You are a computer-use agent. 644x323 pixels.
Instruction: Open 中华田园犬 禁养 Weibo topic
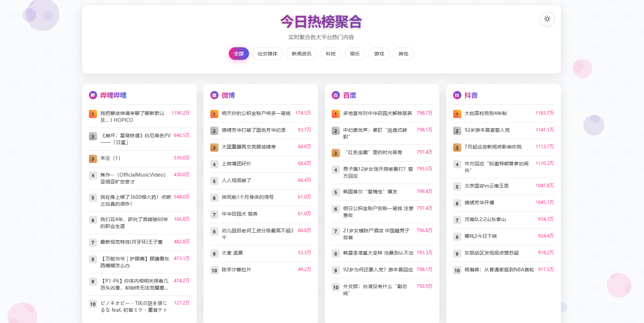click(240, 214)
